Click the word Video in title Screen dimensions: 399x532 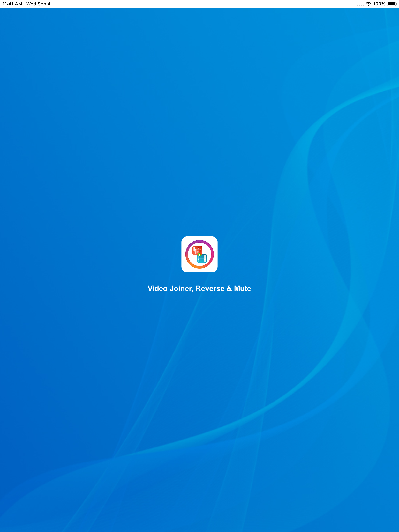157,288
